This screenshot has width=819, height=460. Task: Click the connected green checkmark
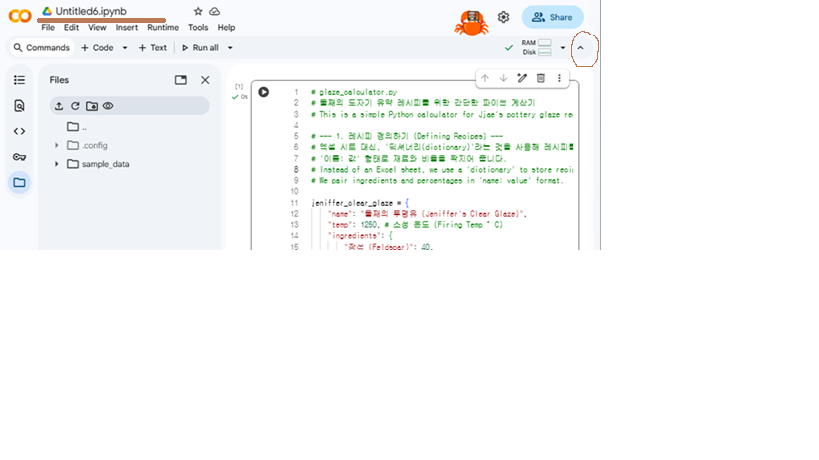[509, 48]
